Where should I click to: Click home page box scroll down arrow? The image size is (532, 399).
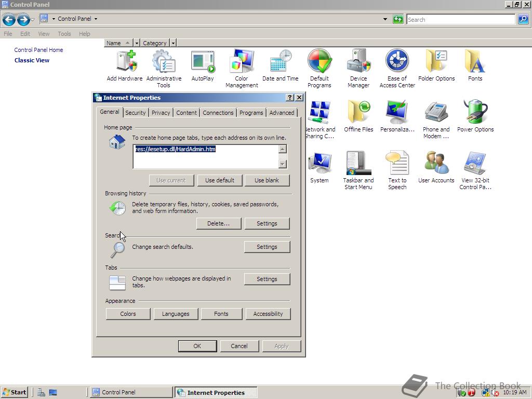pyautogui.click(x=282, y=164)
